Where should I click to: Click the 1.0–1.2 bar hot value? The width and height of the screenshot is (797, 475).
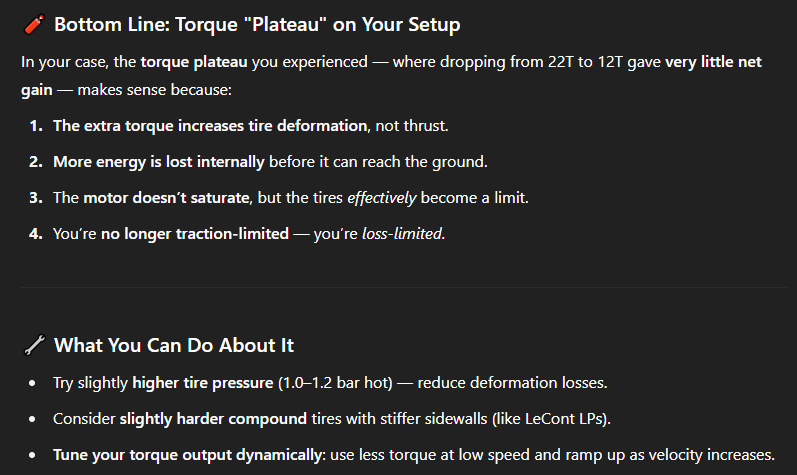pyautogui.click(x=335, y=383)
